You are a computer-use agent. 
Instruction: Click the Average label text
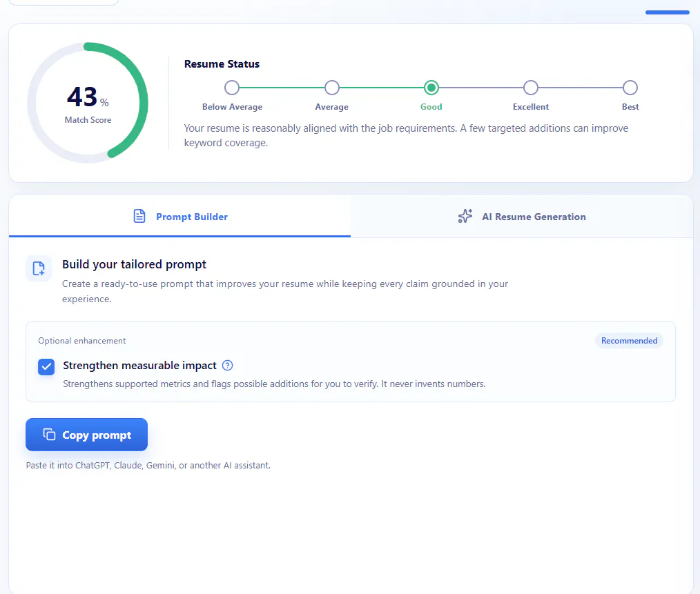click(x=331, y=107)
